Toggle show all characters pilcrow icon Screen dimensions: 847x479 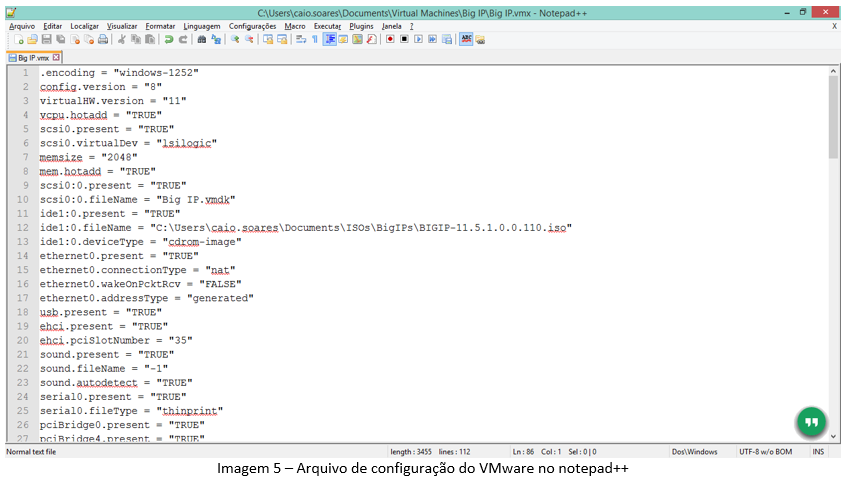pyautogui.click(x=315, y=39)
